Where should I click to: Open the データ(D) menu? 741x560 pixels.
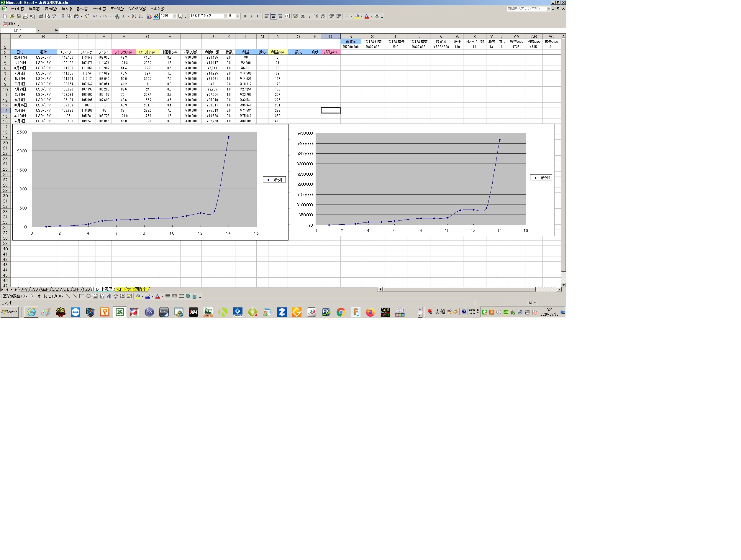click(x=117, y=9)
